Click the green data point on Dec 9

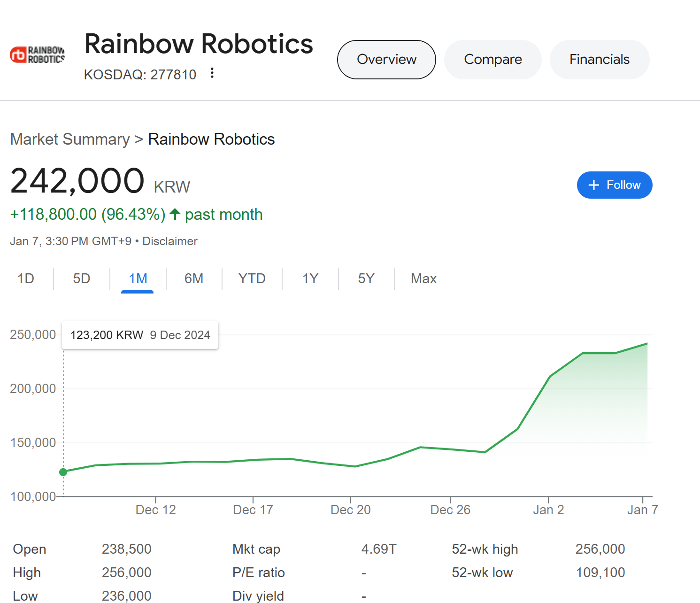pyautogui.click(x=63, y=472)
